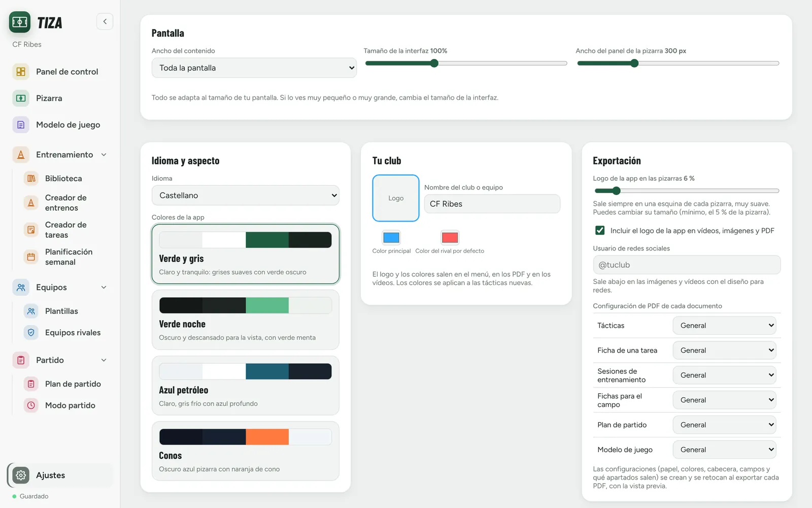This screenshot has height=508, width=812.
Task: Upload a club logo in Logo box
Action: pos(396,198)
